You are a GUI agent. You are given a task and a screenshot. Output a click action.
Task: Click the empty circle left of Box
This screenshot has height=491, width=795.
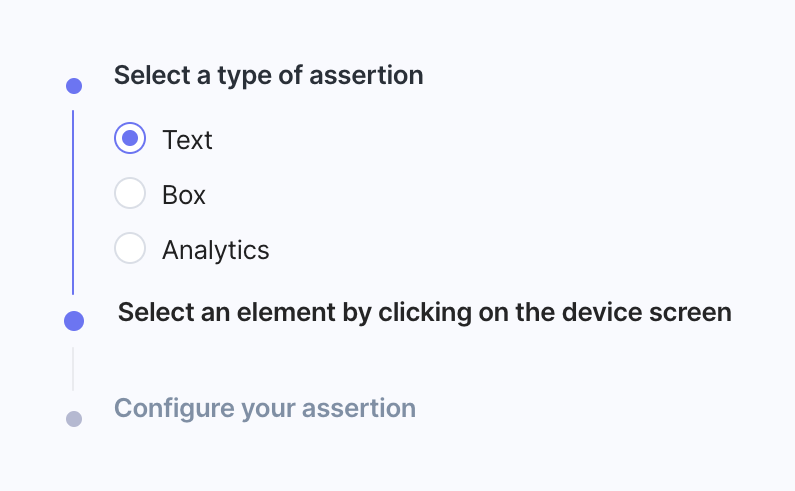(x=130, y=193)
